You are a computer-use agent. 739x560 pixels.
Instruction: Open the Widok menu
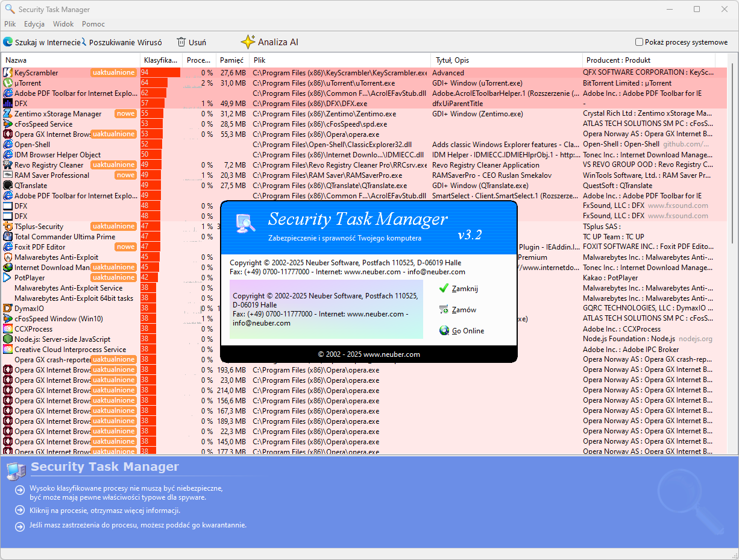(63, 24)
